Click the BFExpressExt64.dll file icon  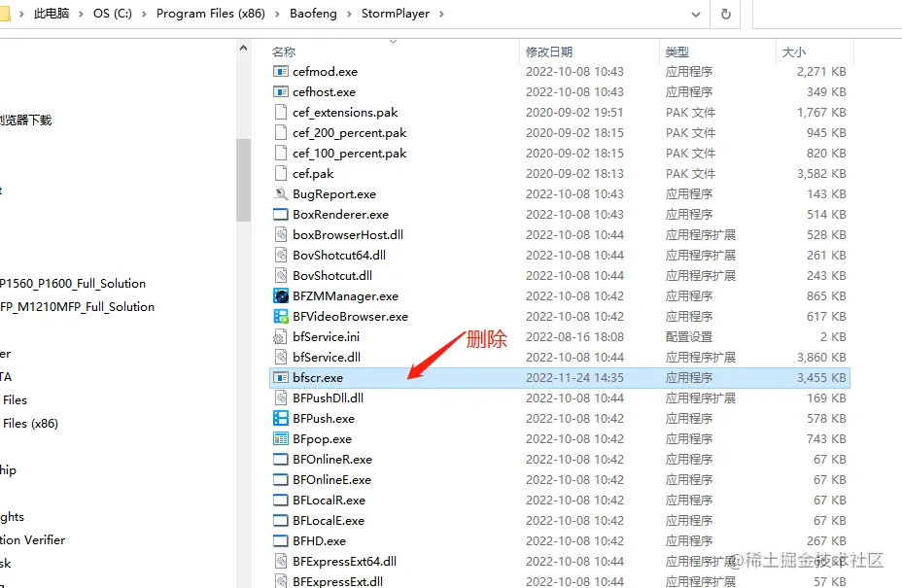pyautogui.click(x=281, y=562)
